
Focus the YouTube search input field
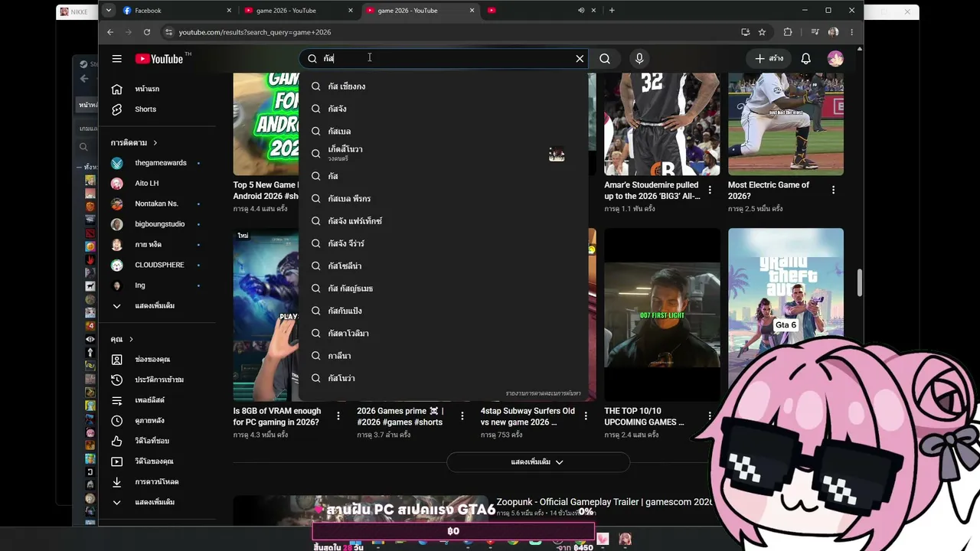pyautogui.click(x=444, y=59)
